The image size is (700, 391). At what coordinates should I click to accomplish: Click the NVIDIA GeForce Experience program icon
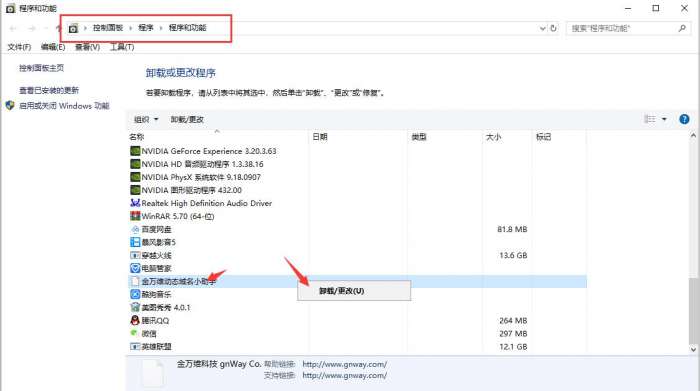(x=135, y=151)
